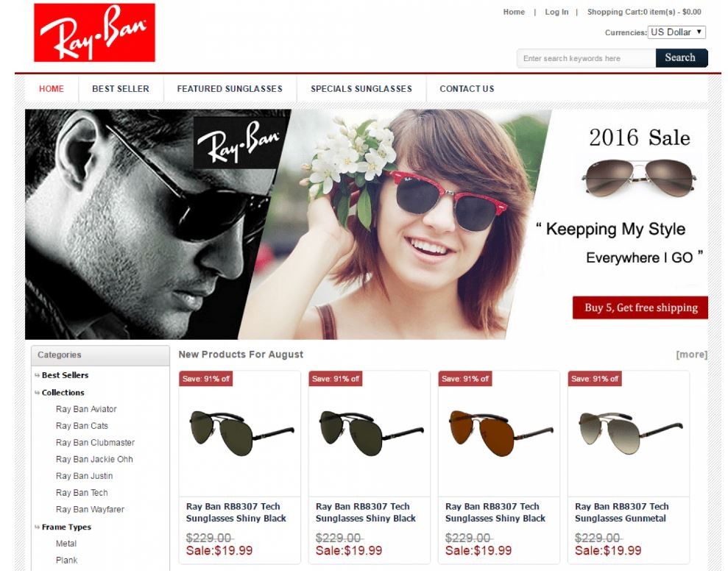This screenshot has height=576, width=728.
Task: Open Specials Sunglasses menu item
Action: (361, 89)
